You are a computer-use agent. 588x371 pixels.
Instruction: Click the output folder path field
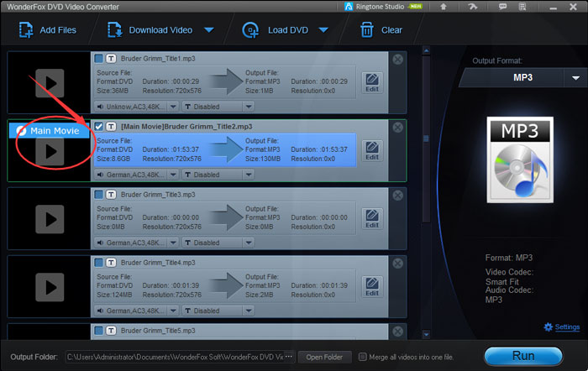(181, 357)
